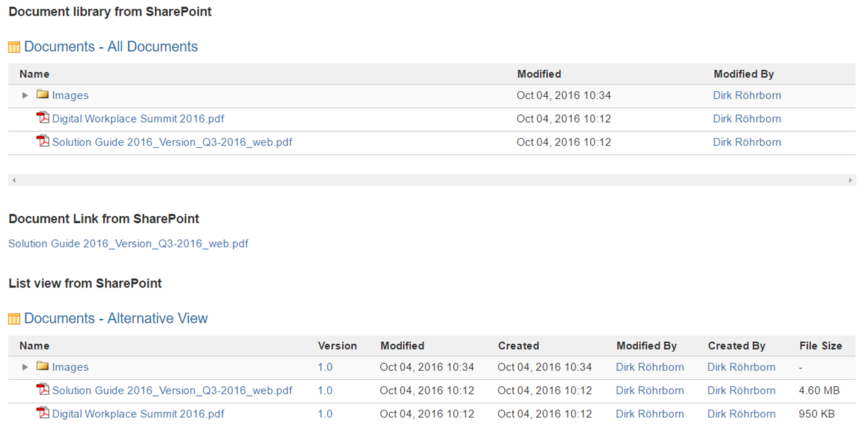868x425 pixels.
Task: Click the left arrow of the horizontal scrollbar
Action: coord(14,180)
